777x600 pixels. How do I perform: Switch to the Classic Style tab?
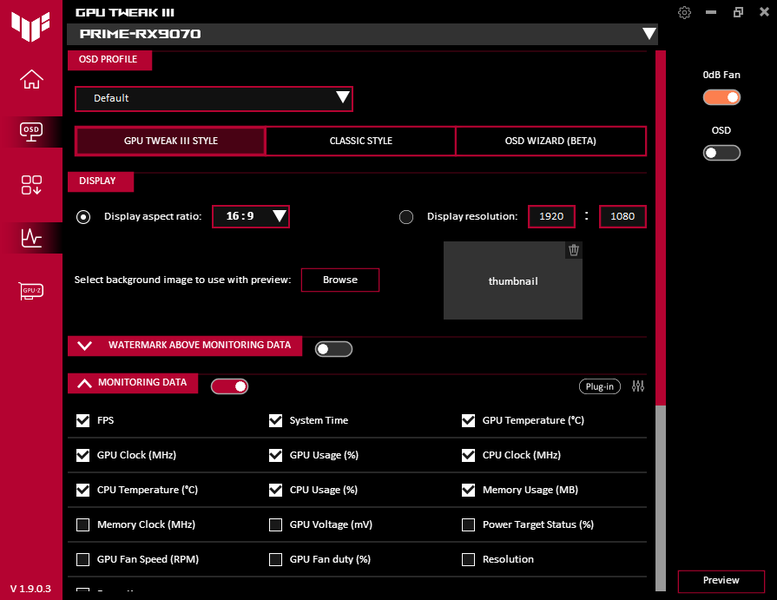coord(361,141)
